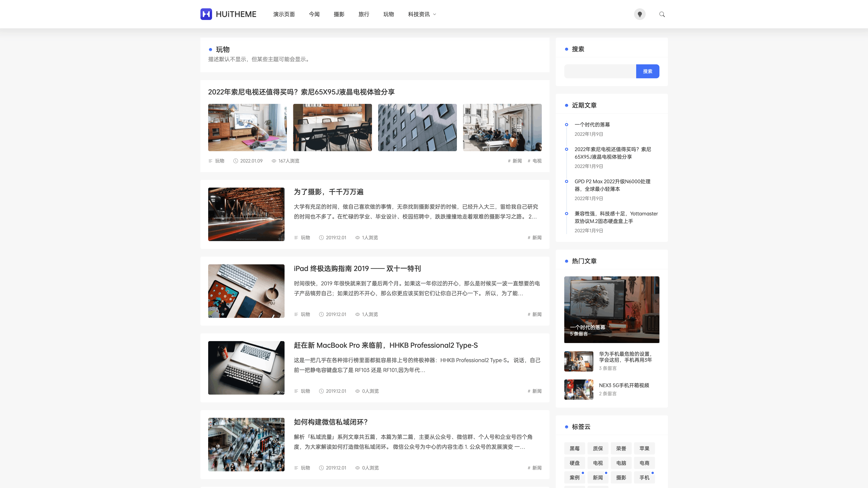Select the 手机 tag

tap(644, 478)
